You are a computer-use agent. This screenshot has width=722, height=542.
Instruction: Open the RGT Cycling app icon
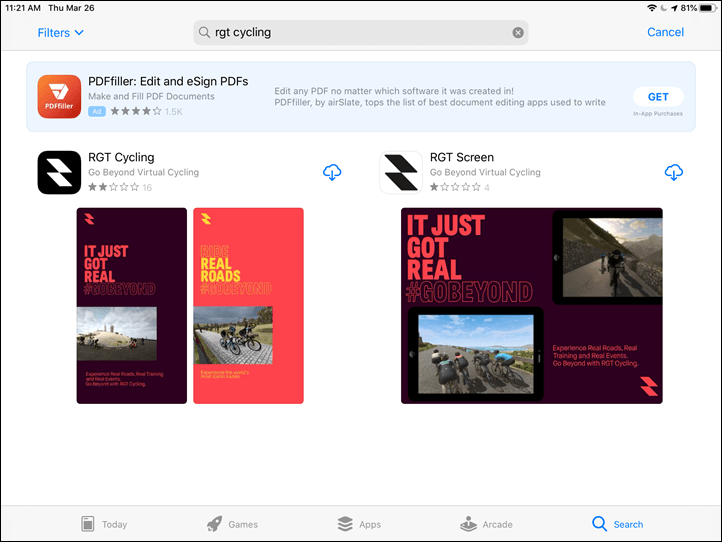(59, 172)
